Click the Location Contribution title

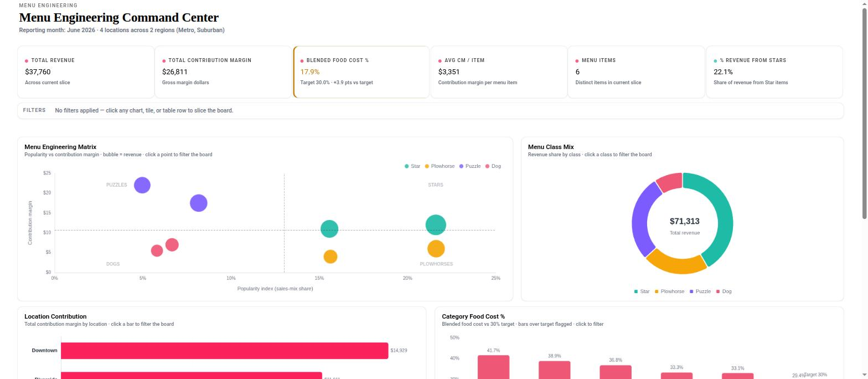(55, 316)
